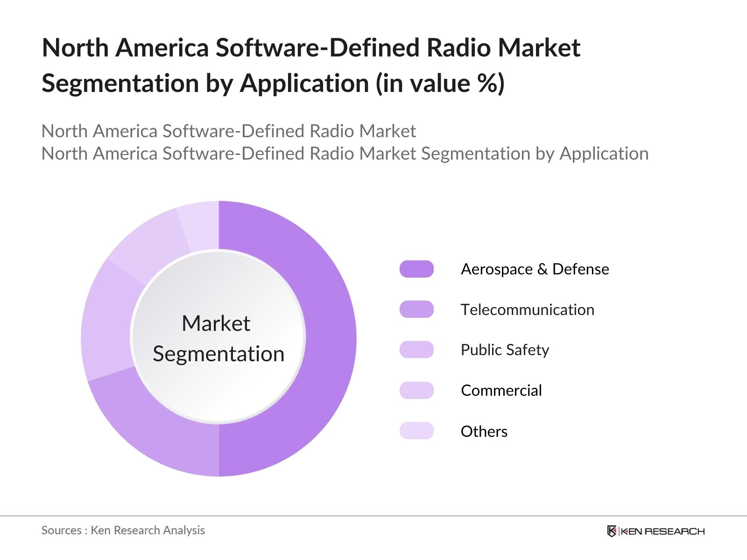Screen dimensions: 747x560
Task: Click the Market Segmentation center label
Action: pos(218,338)
